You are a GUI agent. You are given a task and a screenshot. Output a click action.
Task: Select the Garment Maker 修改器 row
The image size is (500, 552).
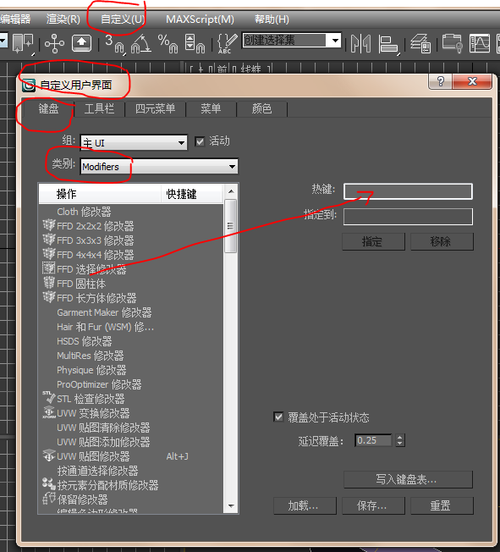coord(131,312)
